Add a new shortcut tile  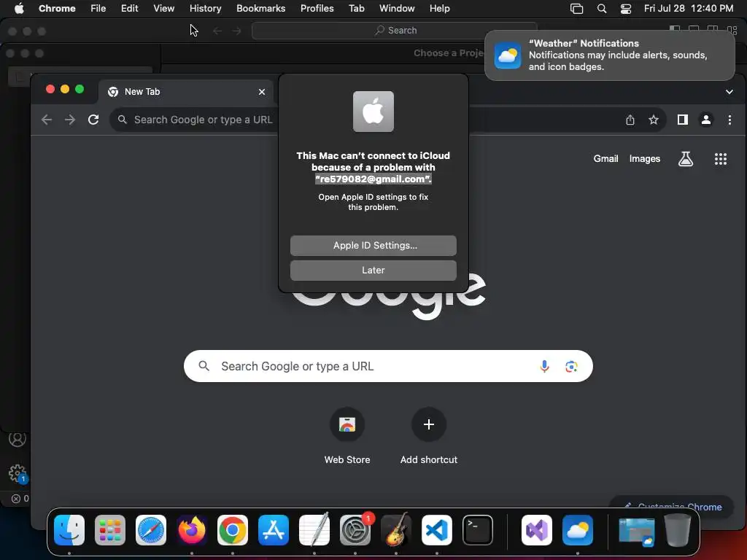428,436
